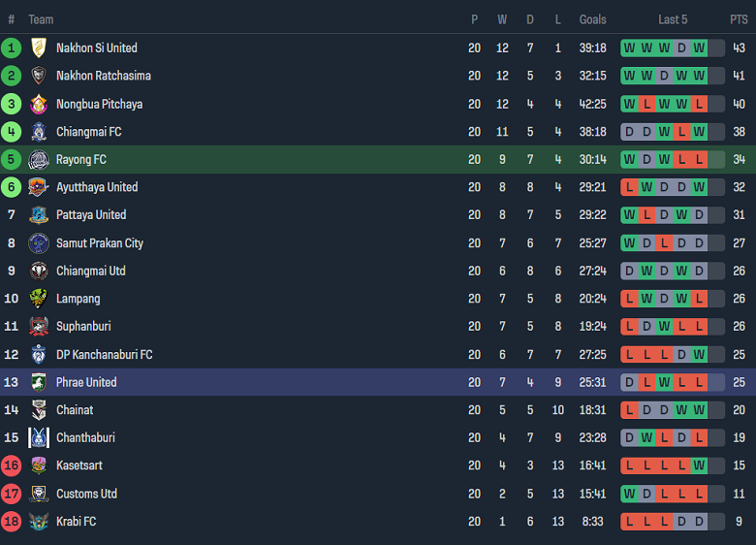Click the Lampang team badge

[x=39, y=299]
